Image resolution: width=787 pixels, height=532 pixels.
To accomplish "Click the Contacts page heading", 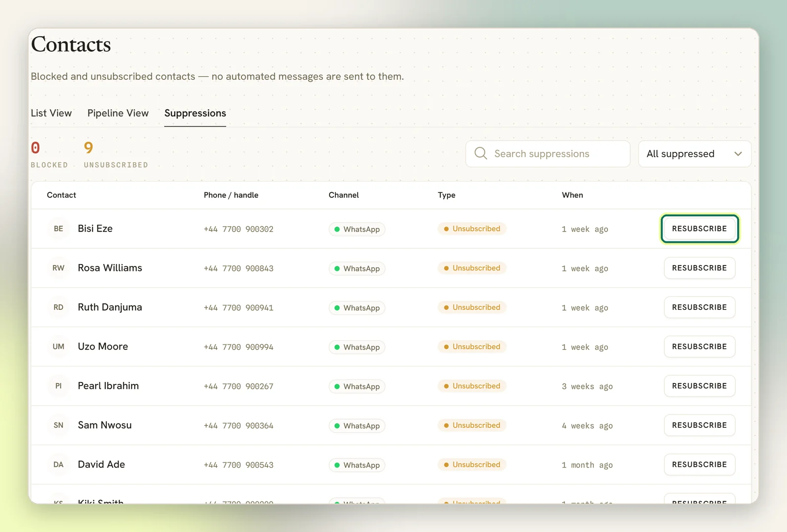I will coord(71,44).
